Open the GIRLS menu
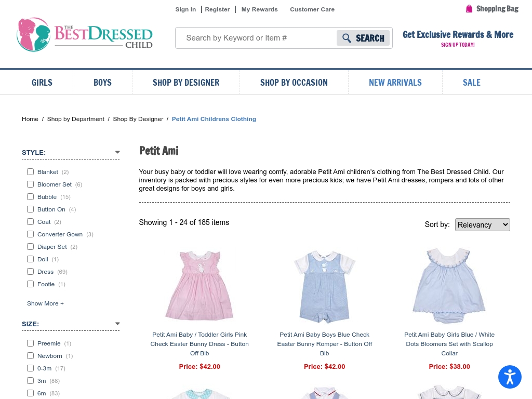The width and height of the screenshot is (532, 399). (x=42, y=82)
